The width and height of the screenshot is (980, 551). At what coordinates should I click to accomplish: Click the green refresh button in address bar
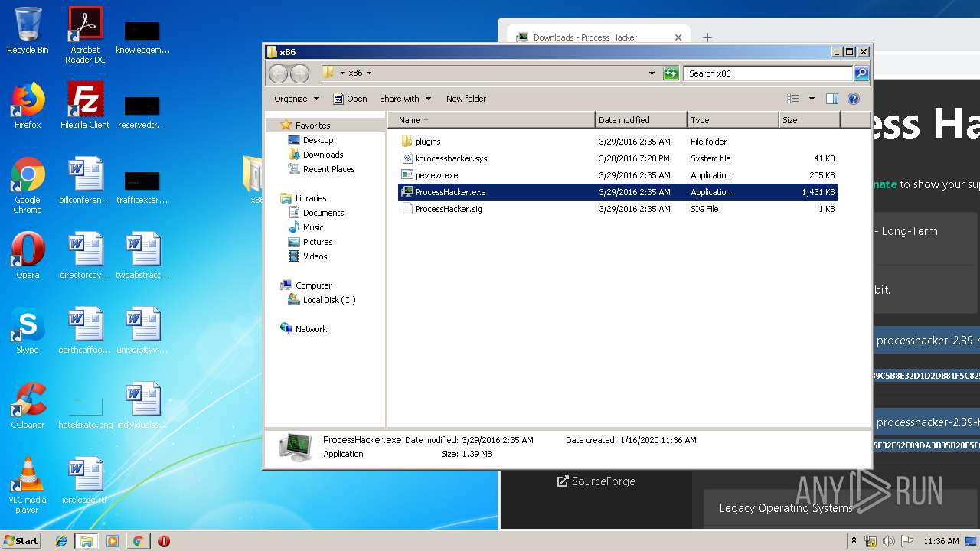click(671, 73)
